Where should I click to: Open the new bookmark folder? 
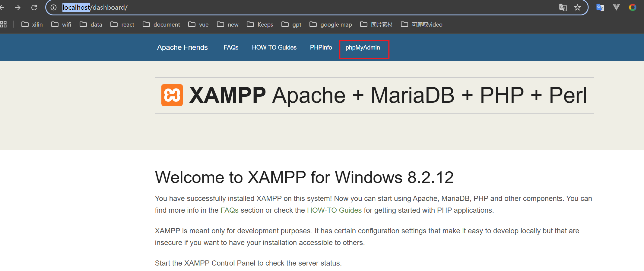coord(228,24)
